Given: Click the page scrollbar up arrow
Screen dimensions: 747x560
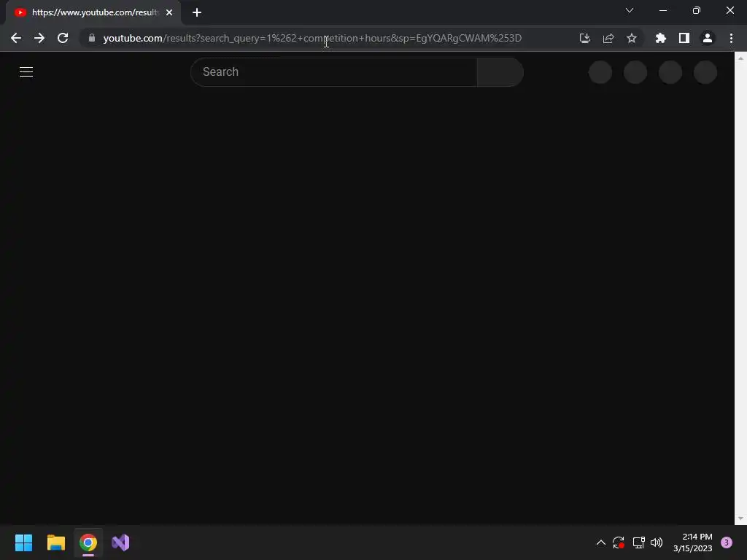Looking at the screenshot, I should (x=741, y=58).
